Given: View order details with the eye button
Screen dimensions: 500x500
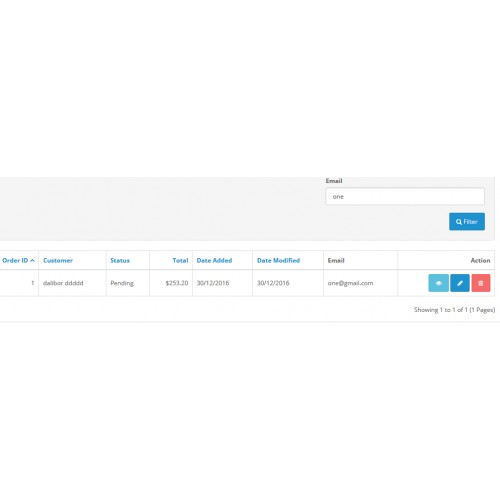Looking at the screenshot, I should point(438,283).
